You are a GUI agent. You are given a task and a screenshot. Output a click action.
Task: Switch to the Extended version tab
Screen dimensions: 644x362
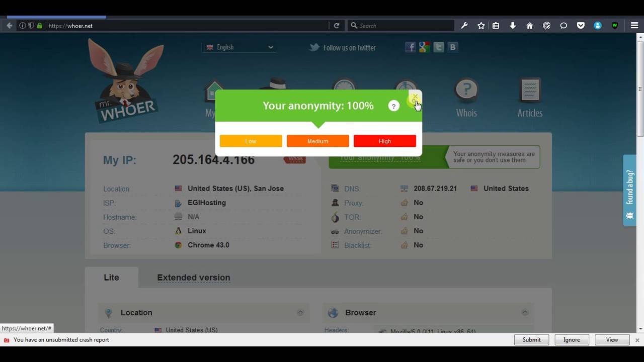coord(194,278)
